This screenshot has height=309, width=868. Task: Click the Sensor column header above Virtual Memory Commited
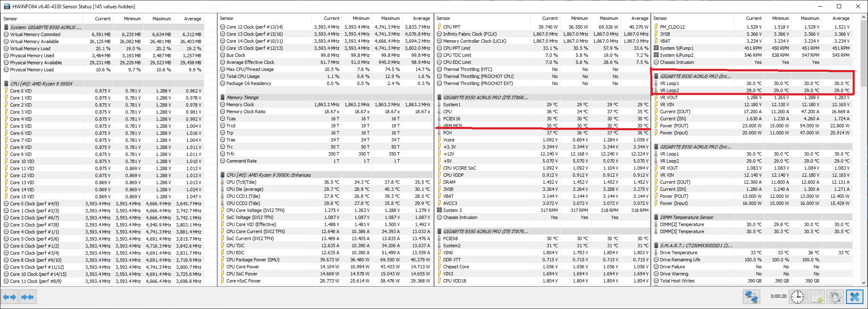point(42,19)
